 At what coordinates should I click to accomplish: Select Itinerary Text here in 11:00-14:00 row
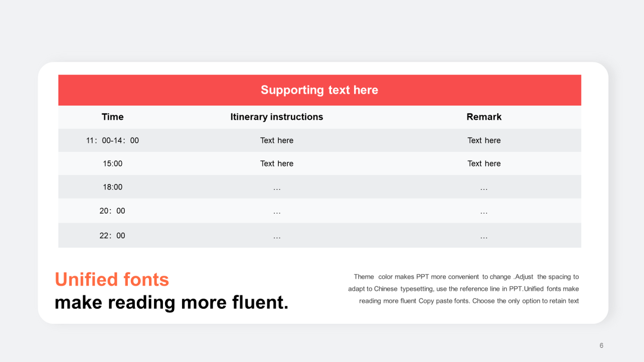click(277, 140)
